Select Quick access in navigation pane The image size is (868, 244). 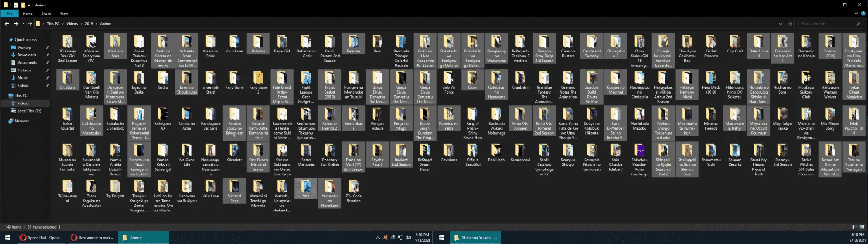[25, 40]
